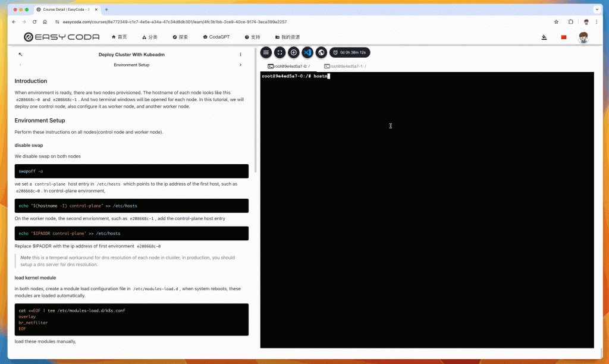Click the site info icon in address bar
This screenshot has width=609, height=364.
coord(57,22)
